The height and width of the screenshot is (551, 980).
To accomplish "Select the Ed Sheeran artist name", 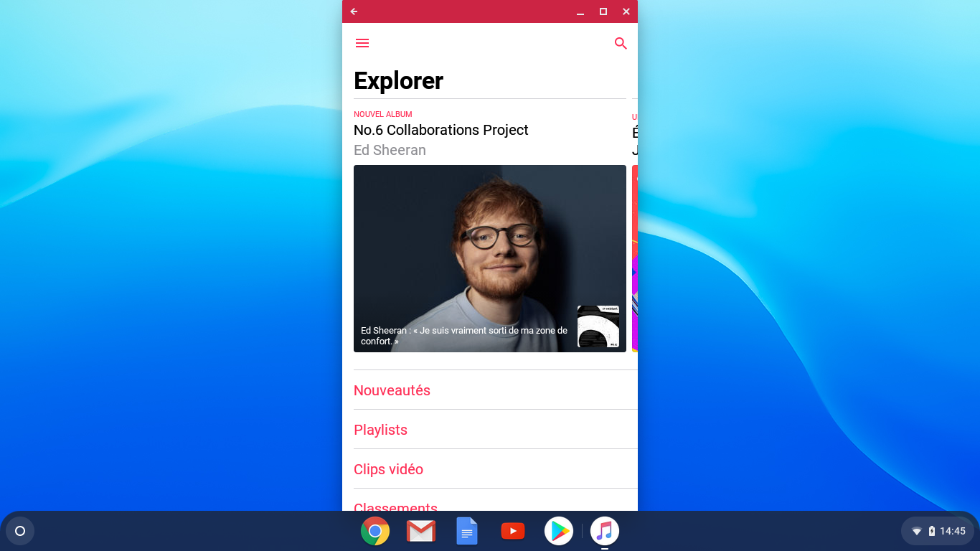I will [390, 150].
